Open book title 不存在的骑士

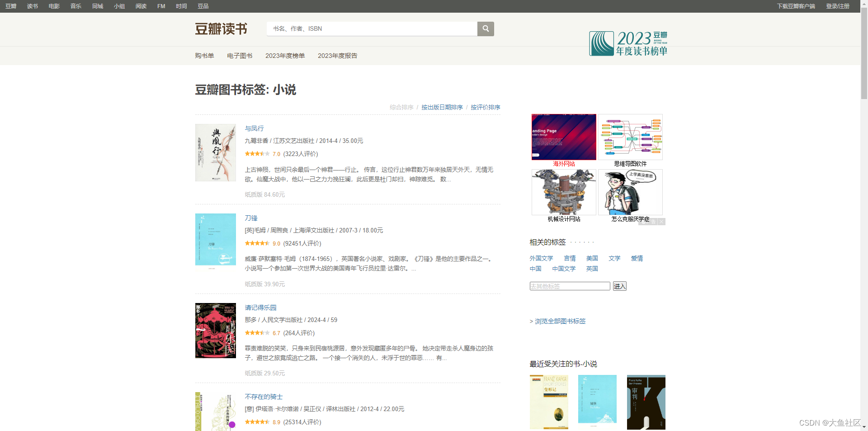click(264, 397)
